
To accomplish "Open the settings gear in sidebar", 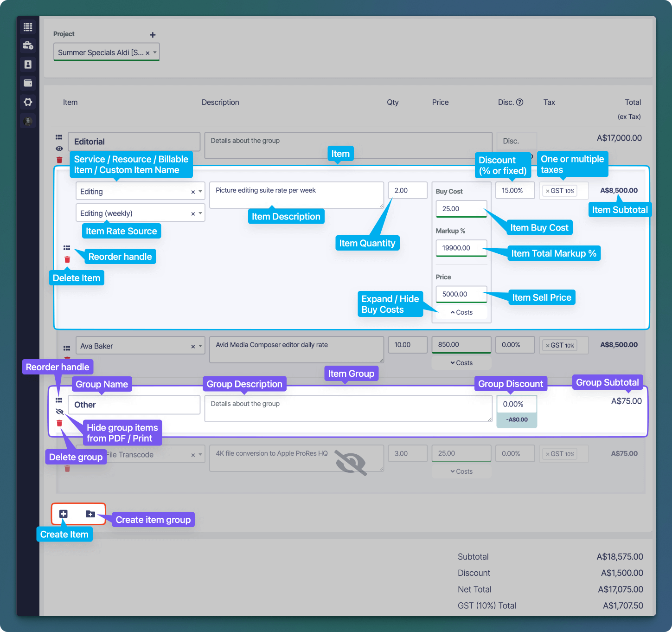I will [x=28, y=102].
